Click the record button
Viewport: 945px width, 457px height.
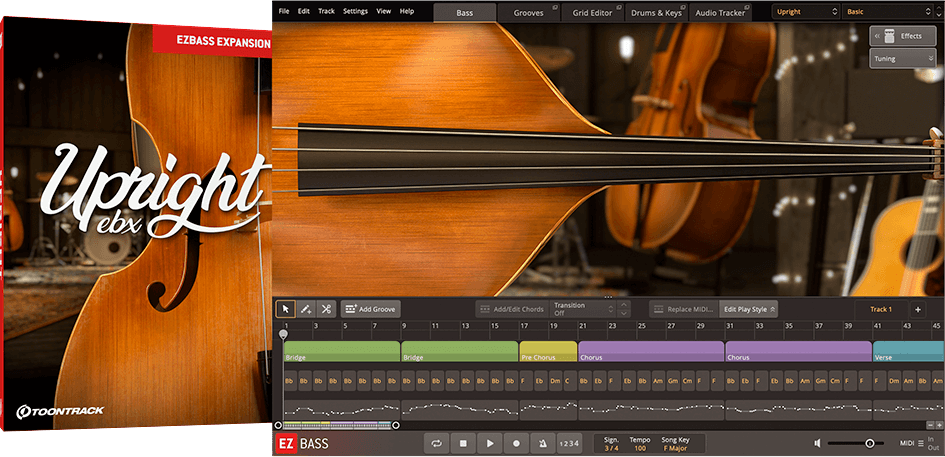pos(516,444)
